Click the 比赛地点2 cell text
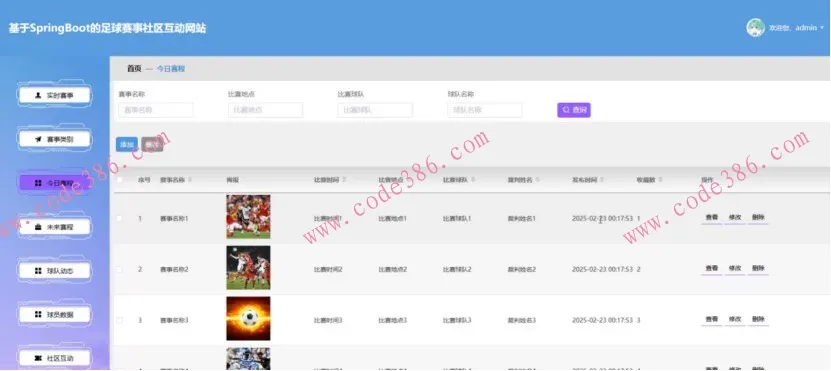 393,269
